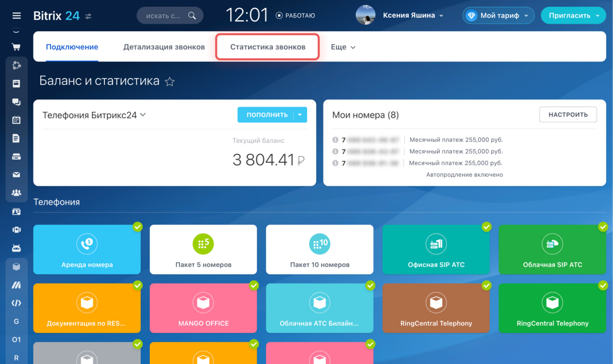This screenshot has height=364, width=613.
Task: Open the collaboration circles sidebar icon
Action: pyautogui.click(x=16, y=65)
